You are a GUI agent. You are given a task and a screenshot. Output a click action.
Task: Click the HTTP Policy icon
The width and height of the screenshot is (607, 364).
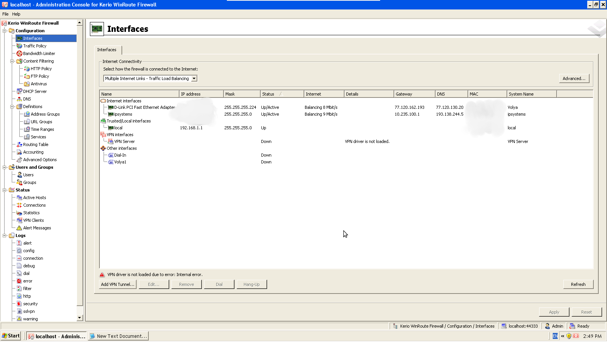[27, 69]
